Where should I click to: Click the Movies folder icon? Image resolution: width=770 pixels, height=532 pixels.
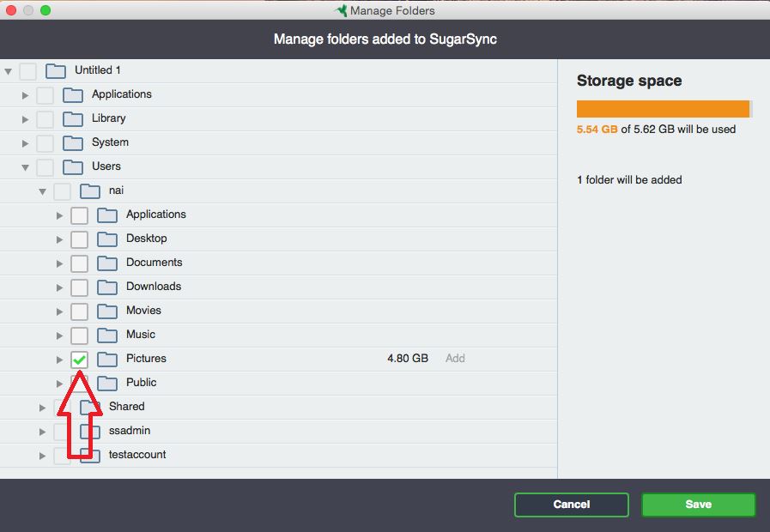pyautogui.click(x=107, y=311)
